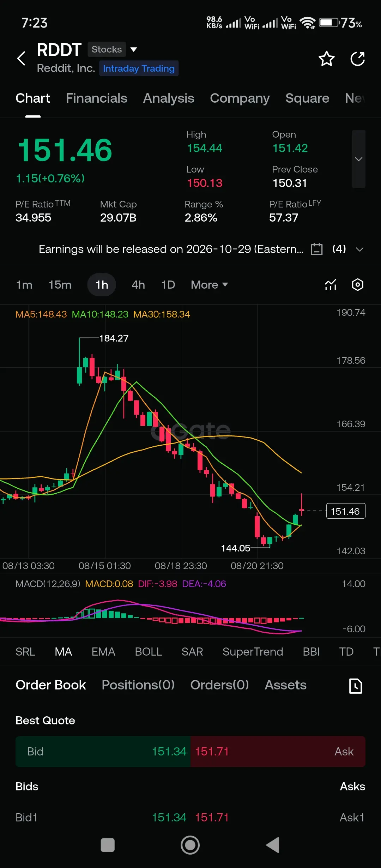Tap the large 151.46 price display

point(65,150)
